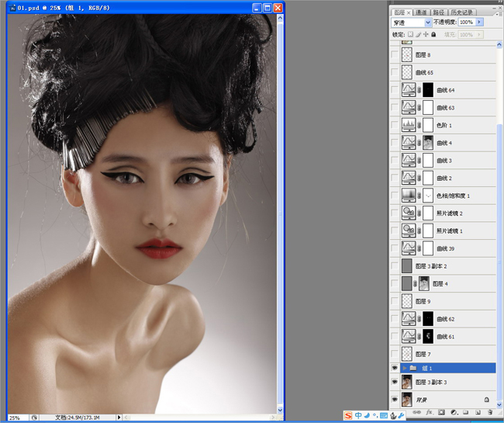Click the zoom 25% field
504x423 pixels.
18,418
